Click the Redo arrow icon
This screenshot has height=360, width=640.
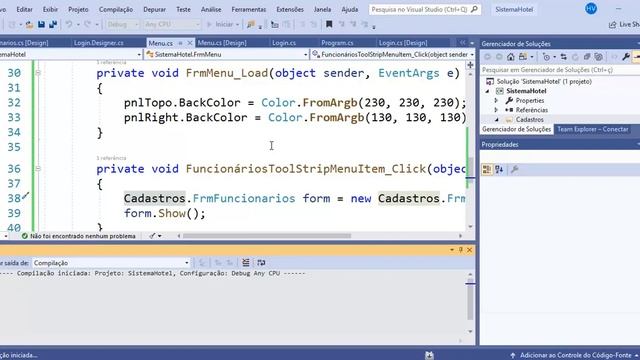(87, 24)
